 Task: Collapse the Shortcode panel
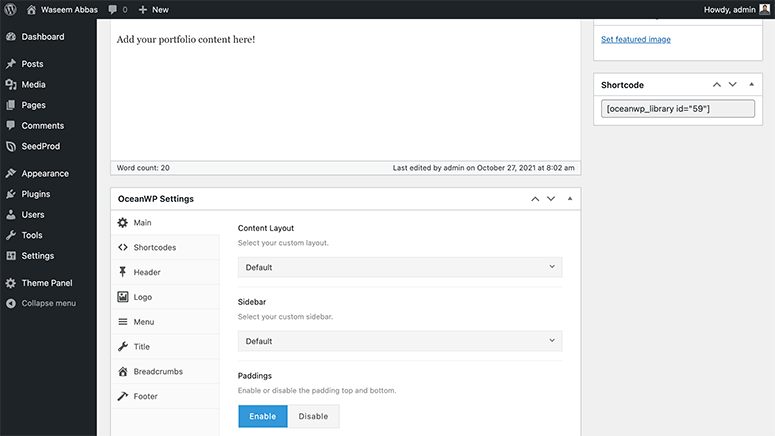(x=752, y=85)
